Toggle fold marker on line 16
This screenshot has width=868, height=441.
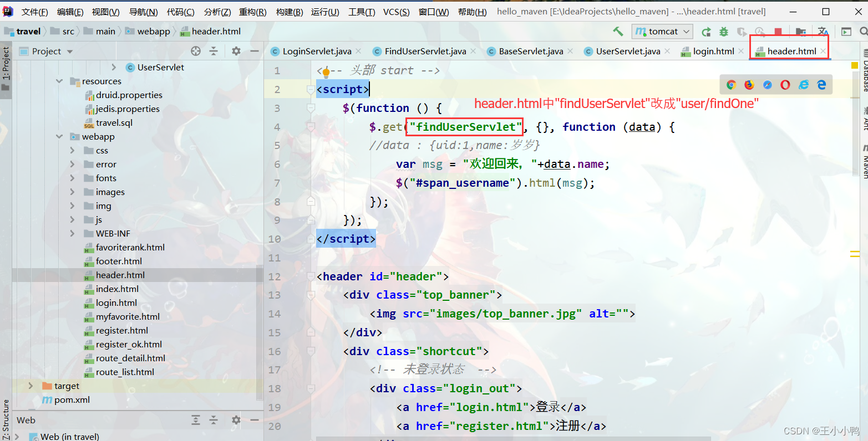pyautogui.click(x=311, y=351)
